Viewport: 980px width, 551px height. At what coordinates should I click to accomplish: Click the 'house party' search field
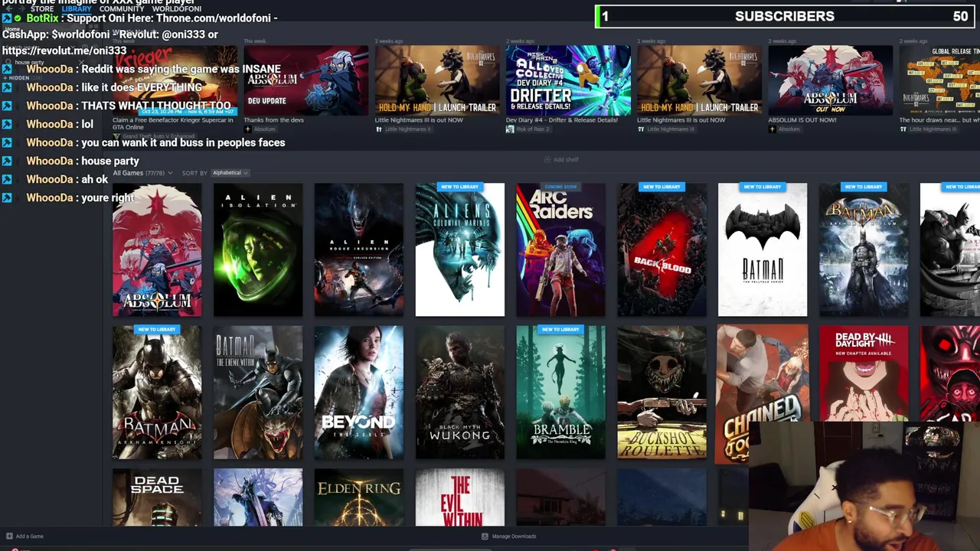44,62
